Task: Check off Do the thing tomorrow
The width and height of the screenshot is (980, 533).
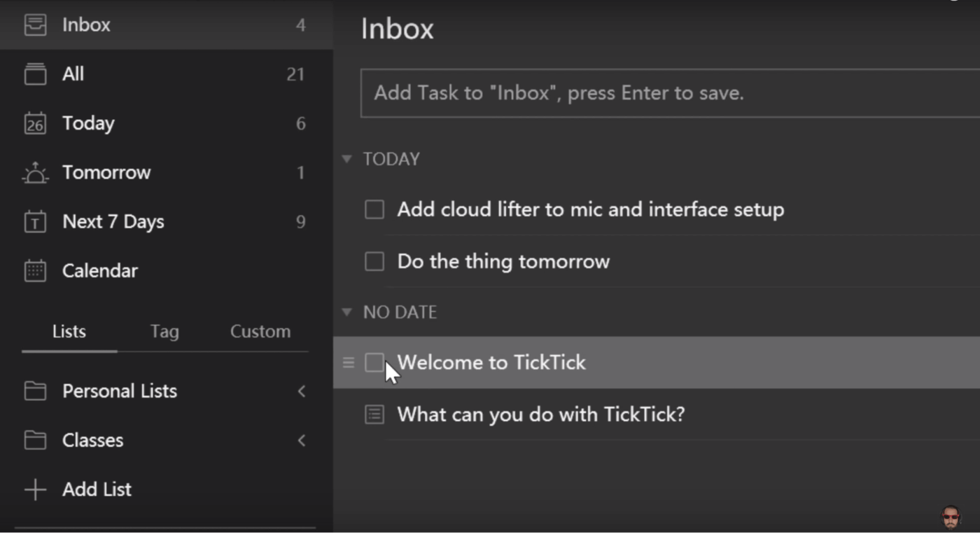Action: click(x=374, y=261)
